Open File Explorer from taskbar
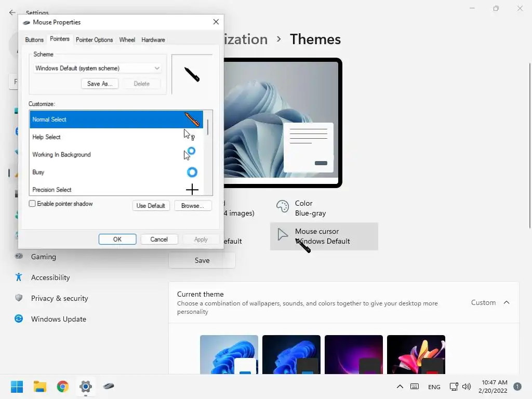The width and height of the screenshot is (532, 399). pyautogui.click(x=40, y=387)
